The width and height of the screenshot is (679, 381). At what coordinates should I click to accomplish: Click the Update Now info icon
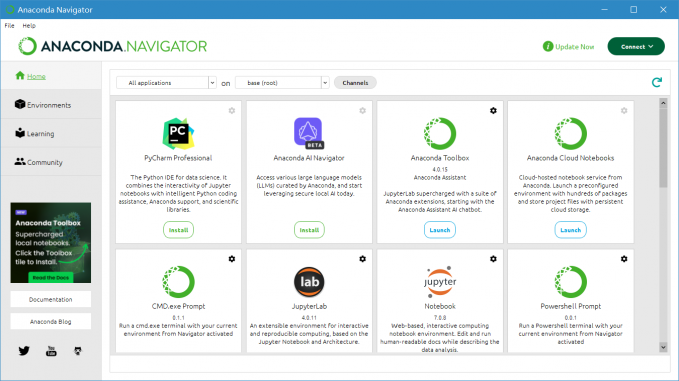(548, 46)
